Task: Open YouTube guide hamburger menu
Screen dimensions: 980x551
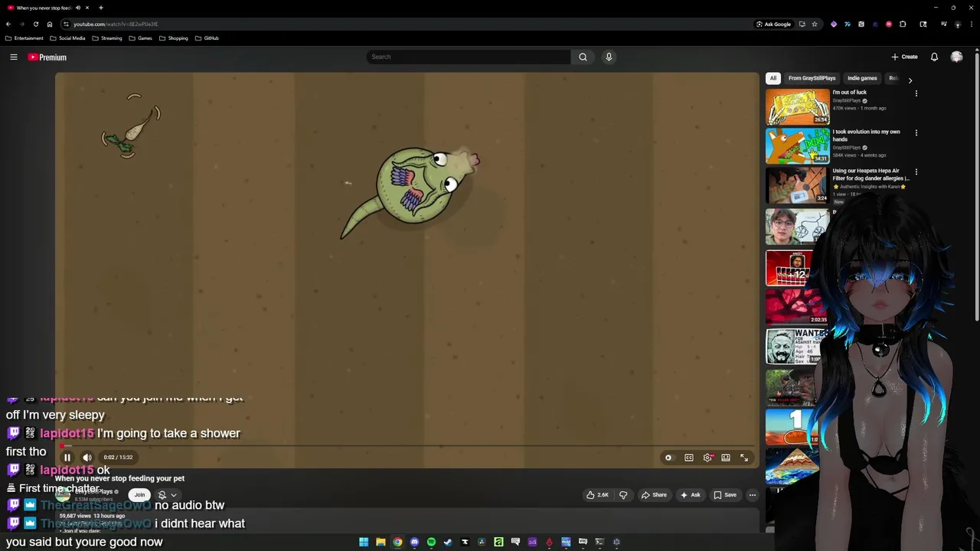Action: coord(14,57)
